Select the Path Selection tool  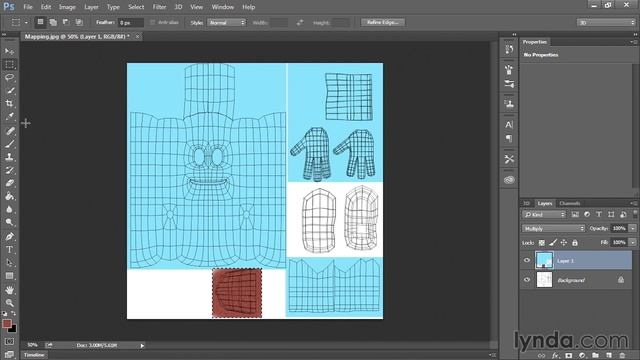(x=9, y=262)
